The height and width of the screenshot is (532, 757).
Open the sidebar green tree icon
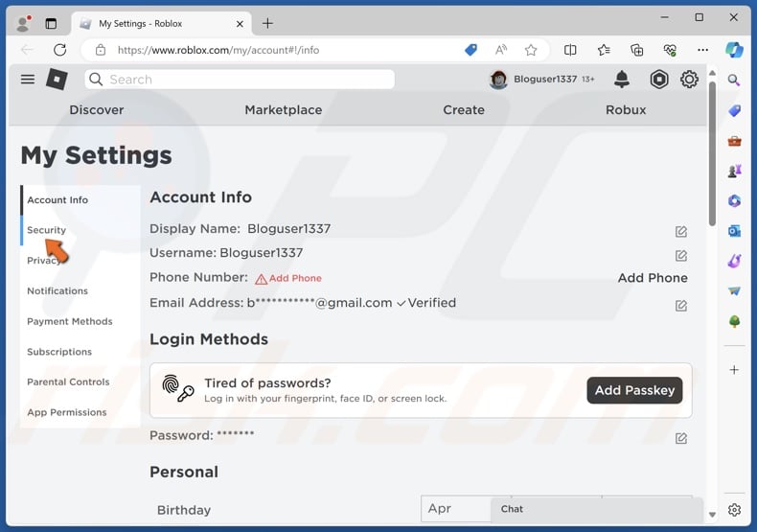[734, 321]
